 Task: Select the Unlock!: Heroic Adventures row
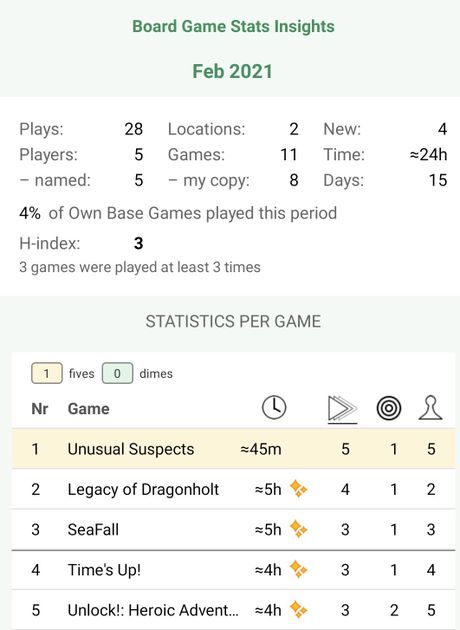click(x=233, y=610)
